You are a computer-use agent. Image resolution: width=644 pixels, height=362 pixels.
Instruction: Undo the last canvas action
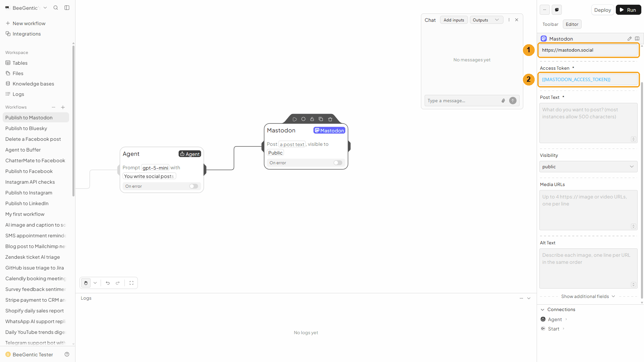(108, 283)
